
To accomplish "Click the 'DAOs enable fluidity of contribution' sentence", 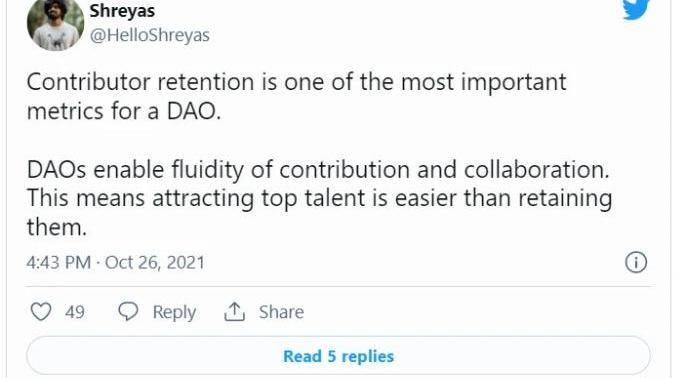I will pos(318,170).
